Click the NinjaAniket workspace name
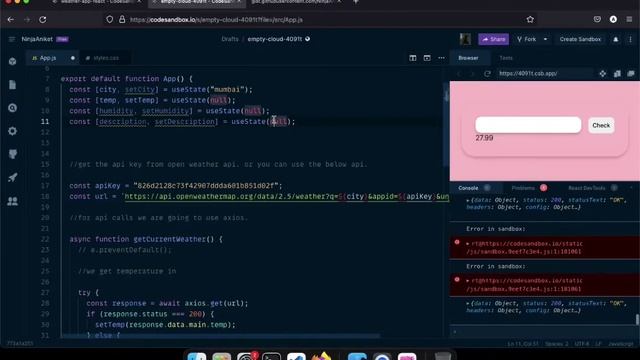The width and height of the screenshot is (640, 360). pyautogui.click(x=37, y=39)
